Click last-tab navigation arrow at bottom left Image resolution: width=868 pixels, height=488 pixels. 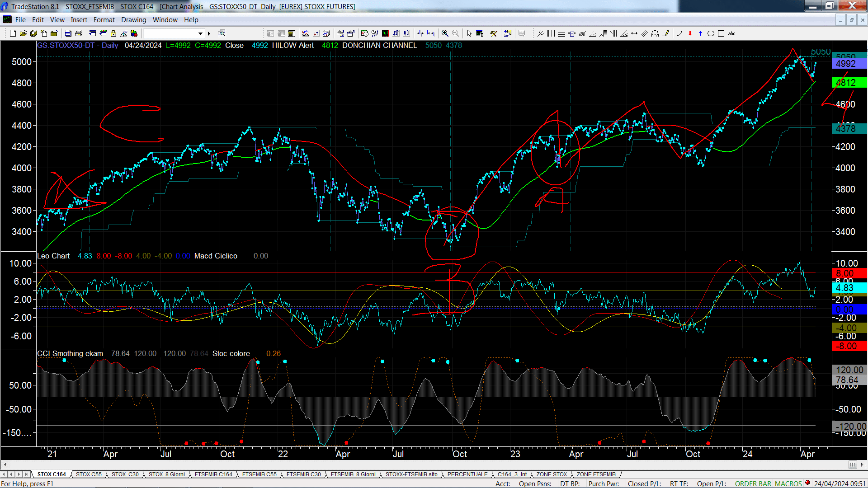tap(27, 474)
